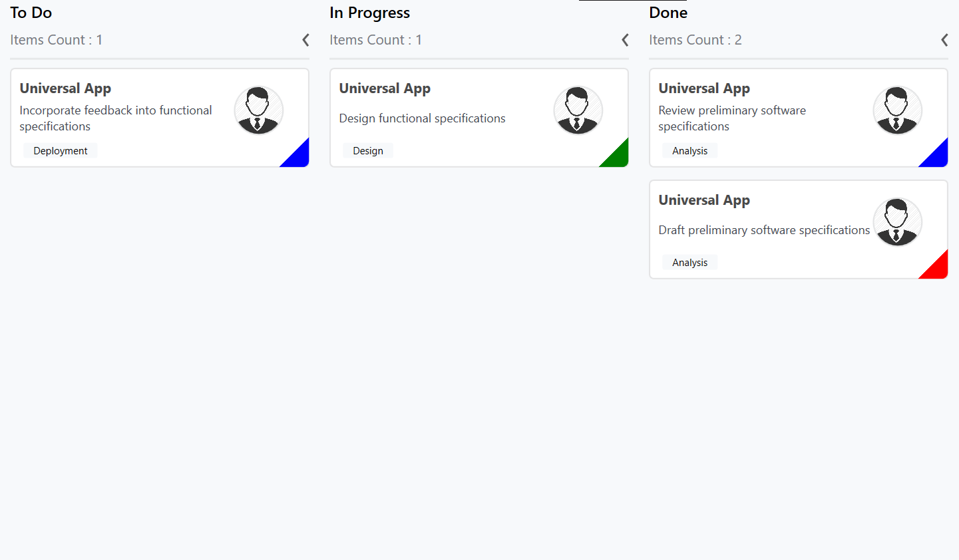Select Analysis tag on Draft preliminary card
The height and width of the screenshot is (560, 959).
[690, 263]
